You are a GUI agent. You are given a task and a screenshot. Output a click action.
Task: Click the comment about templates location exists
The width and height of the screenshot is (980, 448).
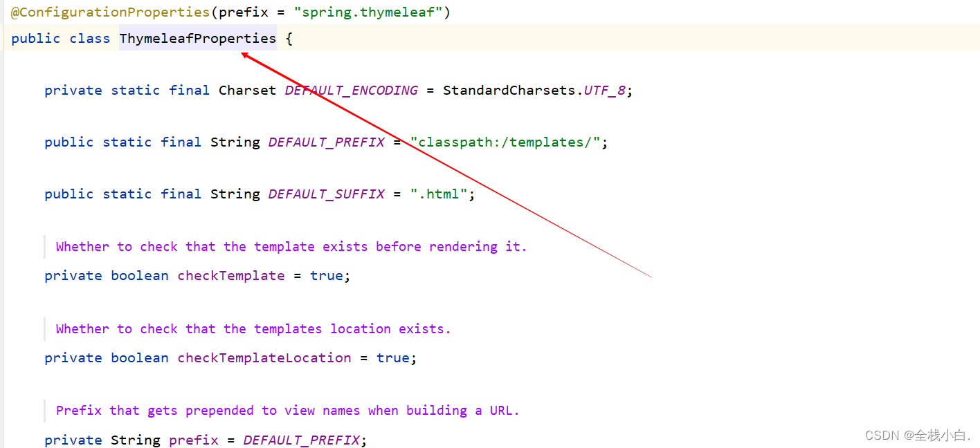(x=253, y=328)
